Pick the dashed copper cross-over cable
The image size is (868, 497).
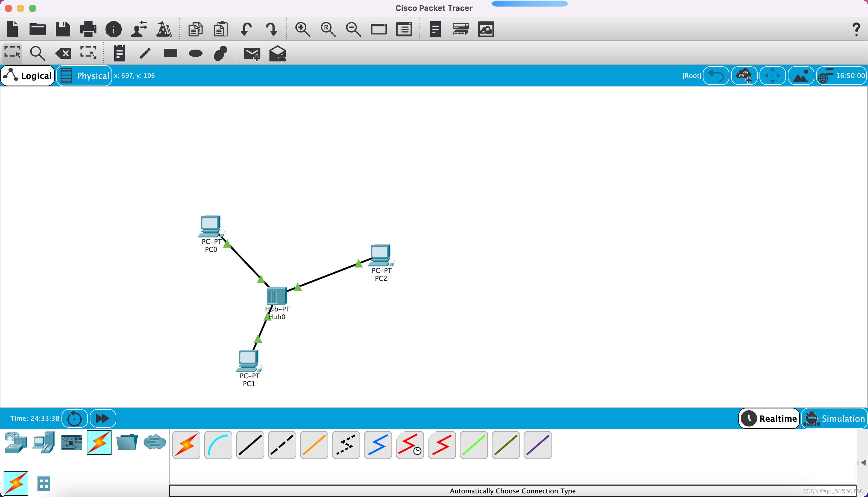click(282, 445)
